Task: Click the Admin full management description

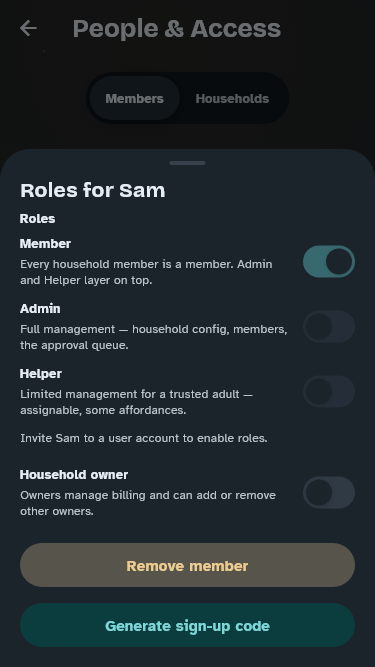Action: pos(153,337)
